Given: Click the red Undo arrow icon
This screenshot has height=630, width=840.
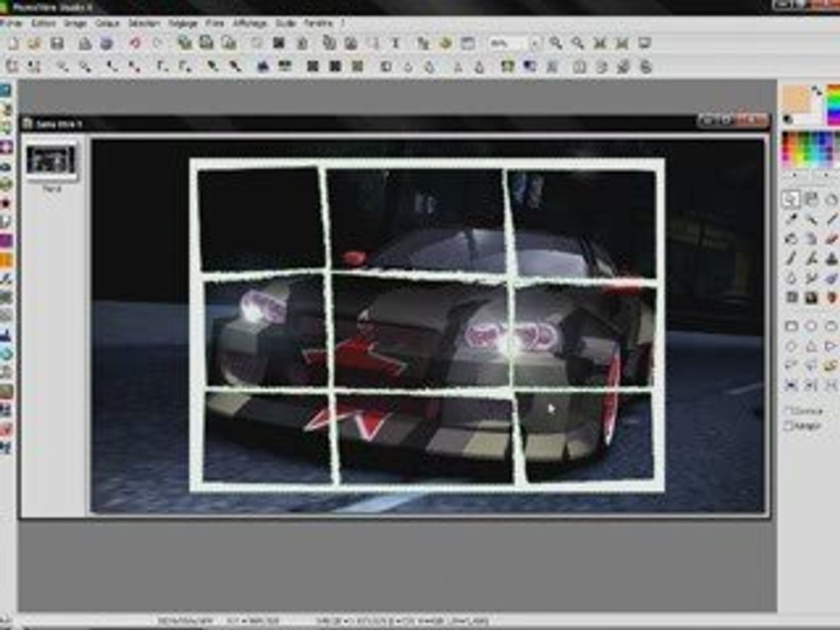Looking at the screenshot, I should 136,44.
